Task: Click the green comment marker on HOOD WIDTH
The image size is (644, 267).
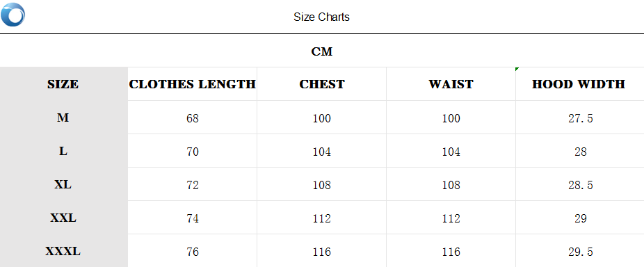Action: [x=517, y=69]
